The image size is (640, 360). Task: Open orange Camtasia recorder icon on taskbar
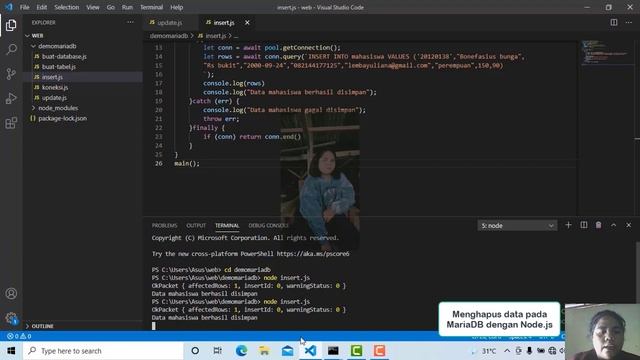379,351
